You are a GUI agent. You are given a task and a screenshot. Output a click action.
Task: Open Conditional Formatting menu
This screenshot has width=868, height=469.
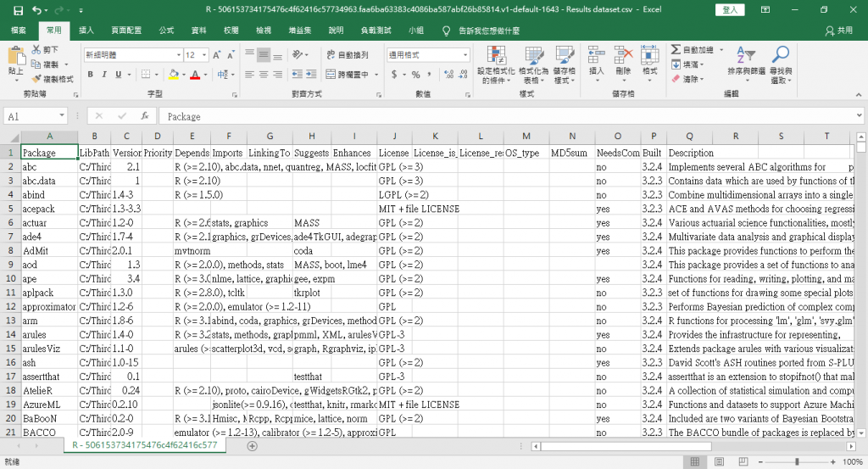tap(496, 64)
